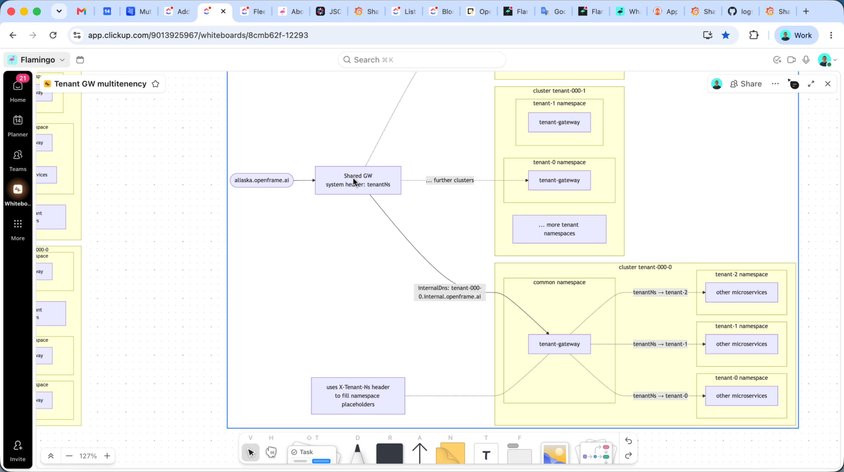Add a Task card from toolbar
This screenshot has height=472, width=844.
coord(312,454)
